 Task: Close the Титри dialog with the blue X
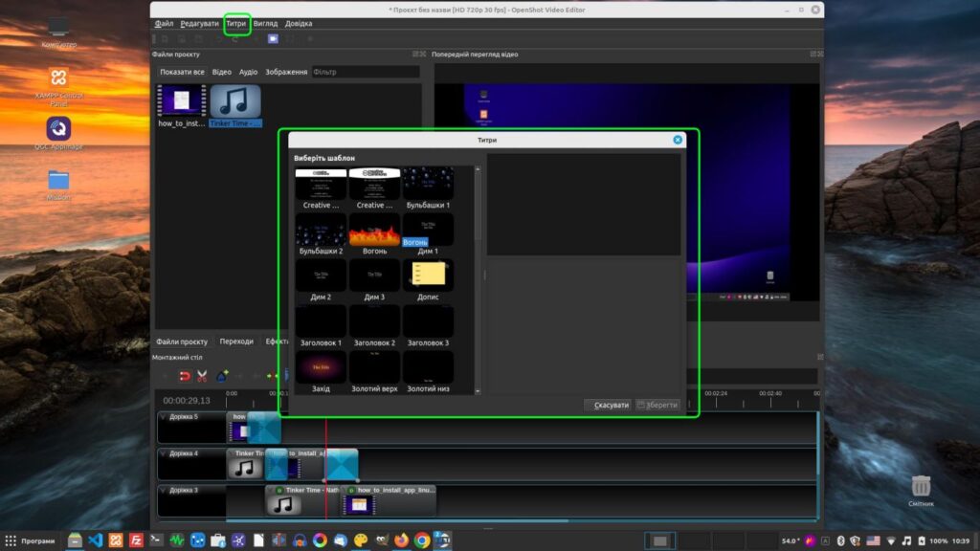pos(678,140)
